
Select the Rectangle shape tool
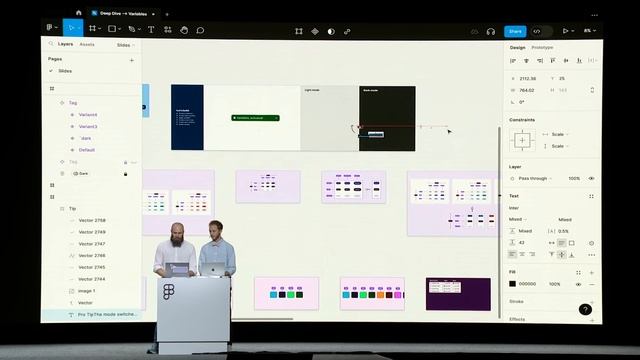tap(111, 29)
